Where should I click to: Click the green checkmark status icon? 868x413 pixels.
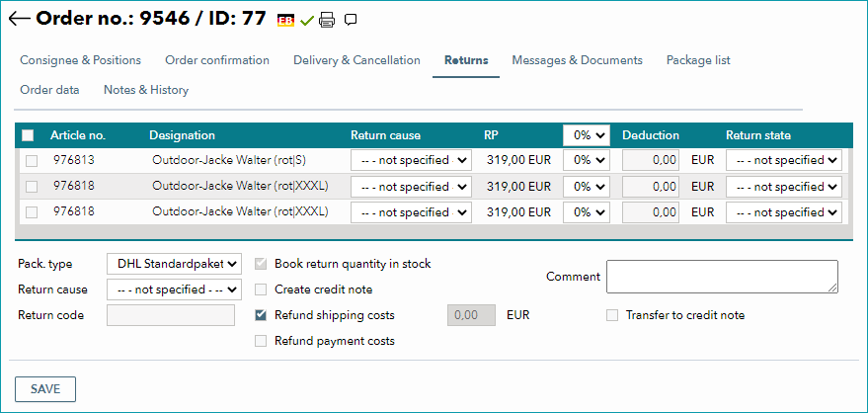click(x=307, y=21)
